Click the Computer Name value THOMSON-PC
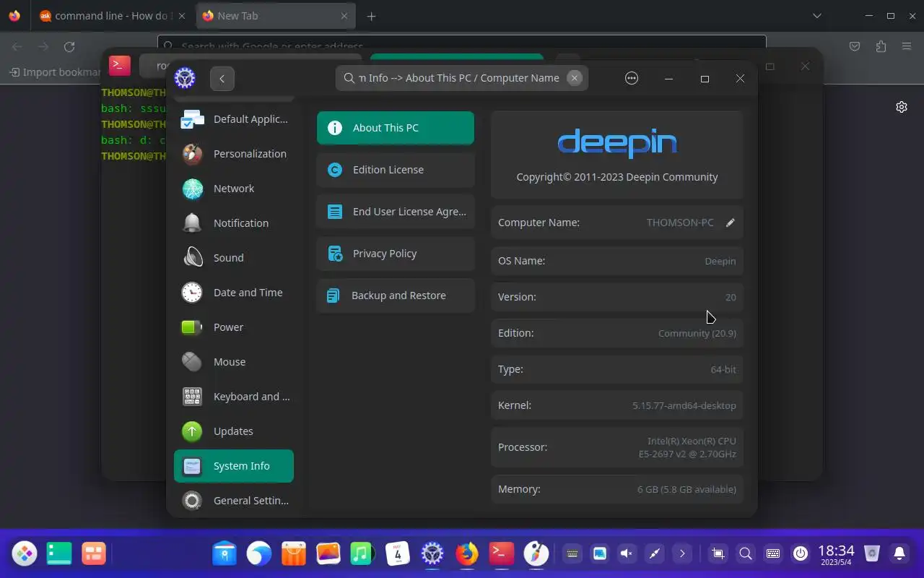The width and height of the screenshot is (924, 578). pos(680,223)
